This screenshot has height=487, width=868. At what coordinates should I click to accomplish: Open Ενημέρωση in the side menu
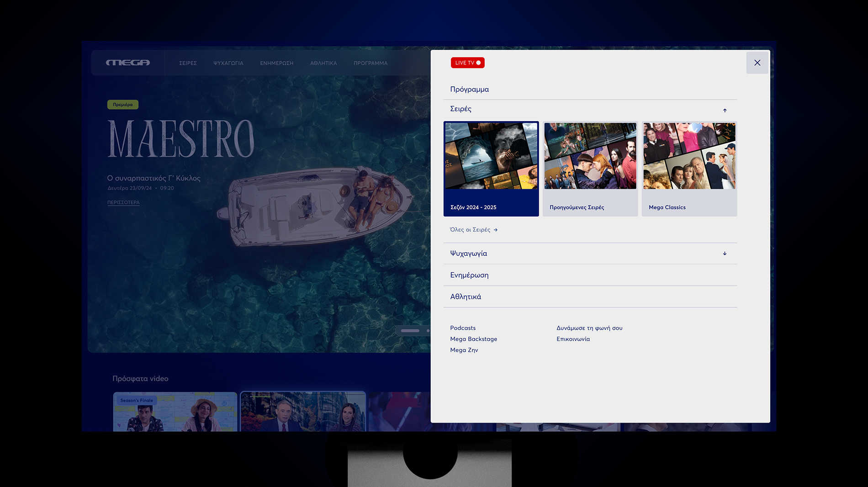[x=469, y=275]
